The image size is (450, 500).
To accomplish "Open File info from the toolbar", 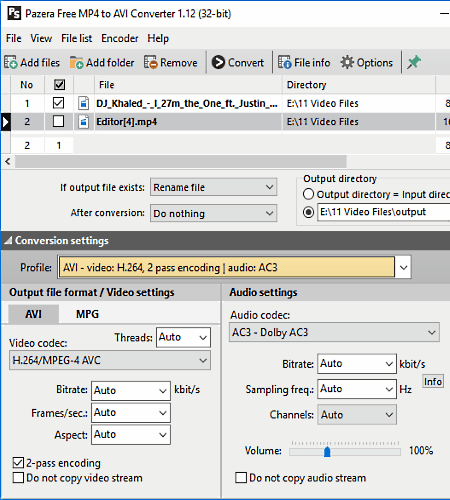I will (304, 62).
